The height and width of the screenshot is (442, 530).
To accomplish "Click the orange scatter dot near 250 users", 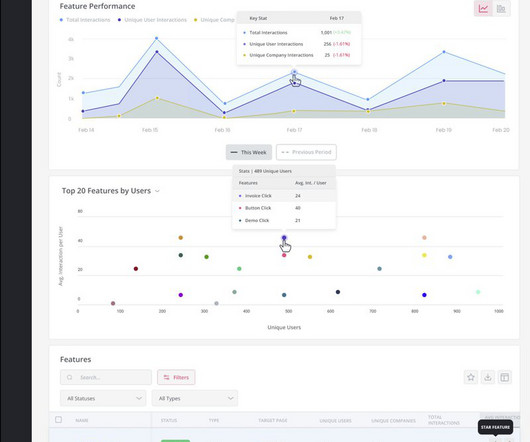I will tap(180, 238).
